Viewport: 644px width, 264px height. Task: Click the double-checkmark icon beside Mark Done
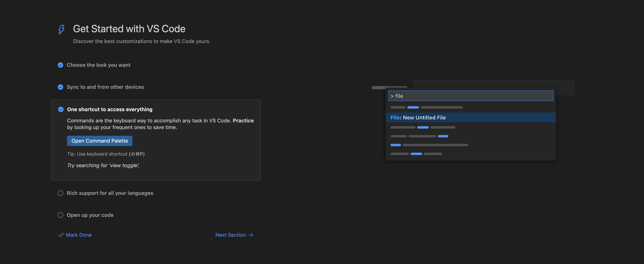[61, 235]
